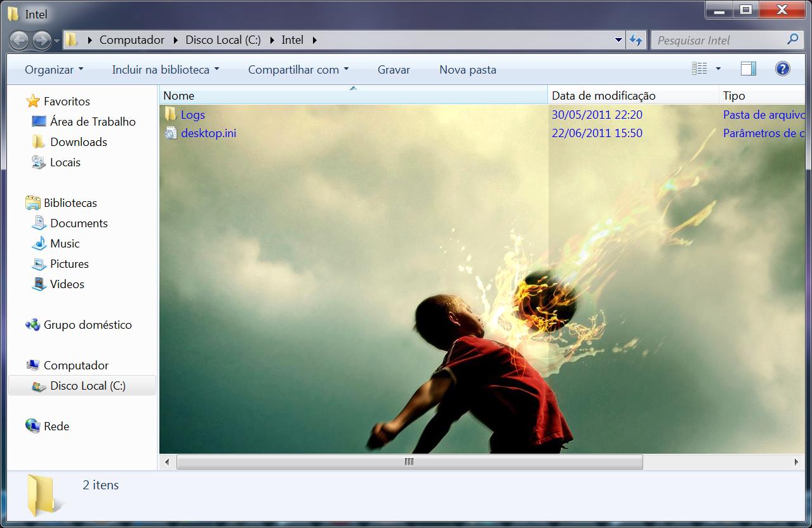This screenshot has width=812, height=528.
Task: Open the Pictures library
Action: (69, 264)
